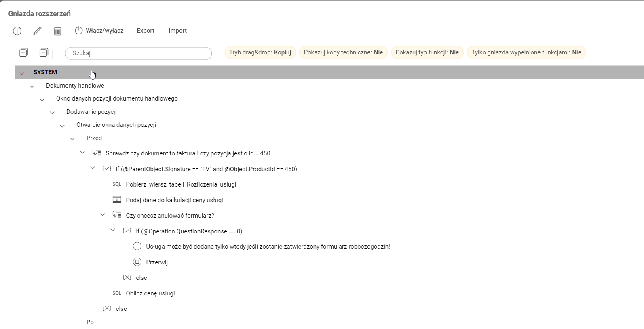Image resolution: width=644 pixels, height=329 pixels.
Task: Toggle Pokazuj typ funkcji option
Action: pyautogui.click(x=427, y=52)
